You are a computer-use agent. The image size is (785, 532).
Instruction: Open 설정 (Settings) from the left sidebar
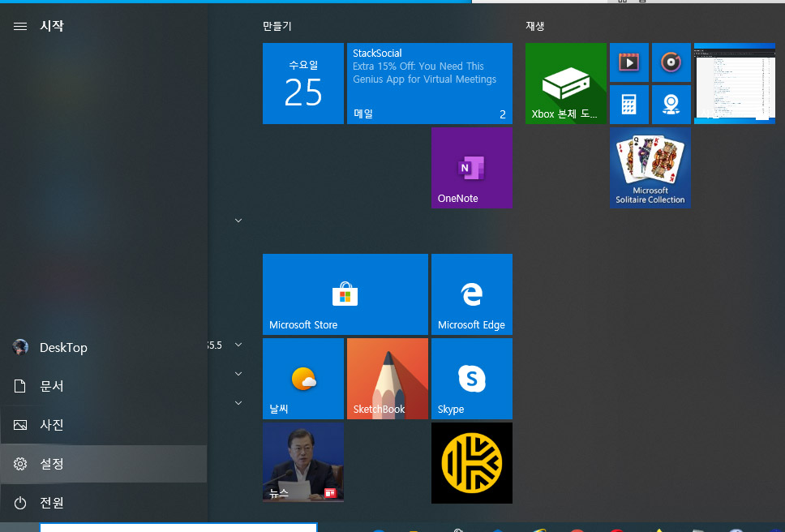click(x=103, y=464)
